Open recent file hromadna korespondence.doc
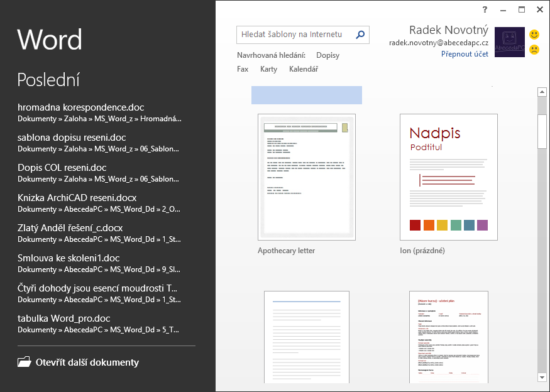The image size is (550, 392). [99, 112]
